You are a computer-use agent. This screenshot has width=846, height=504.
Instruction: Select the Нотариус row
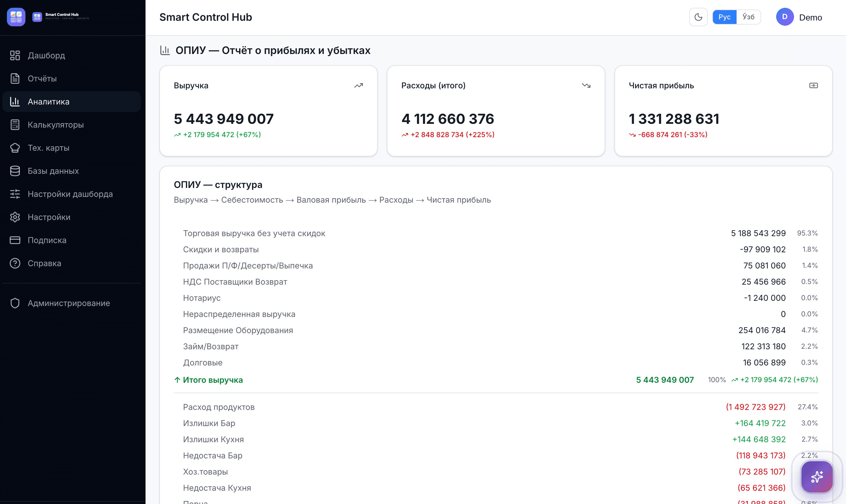click(496, 298)
